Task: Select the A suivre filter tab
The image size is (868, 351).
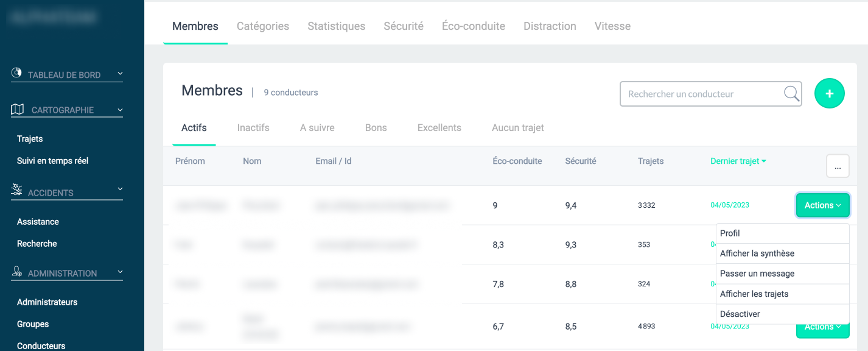Action: (x=317, y=128)
